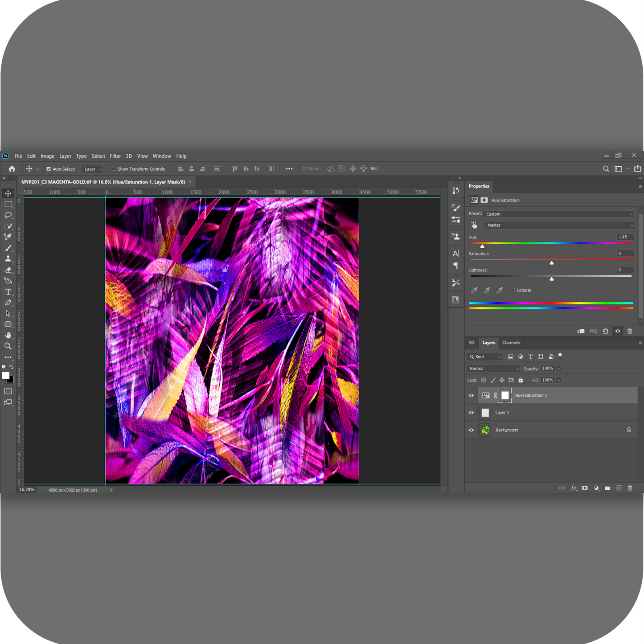644x644 pixels.
Task: Select the Rounded Rectangle shape tool
Action: pos(8,324)
